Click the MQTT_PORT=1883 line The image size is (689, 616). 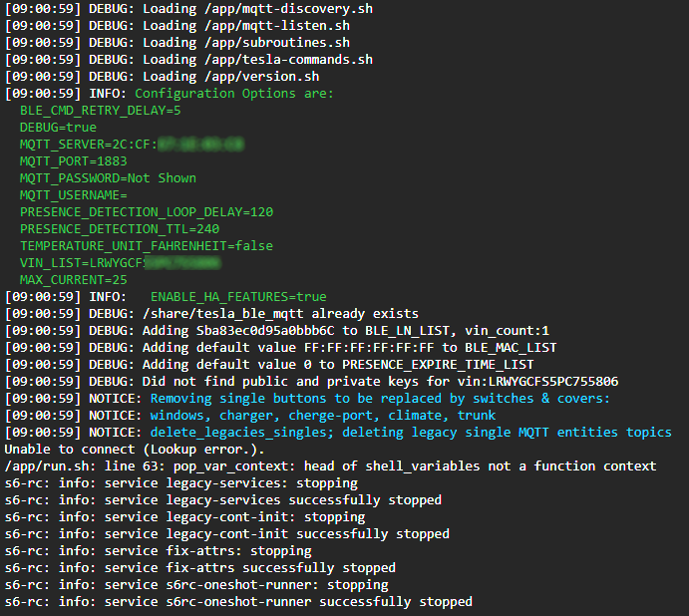point(74,161)
